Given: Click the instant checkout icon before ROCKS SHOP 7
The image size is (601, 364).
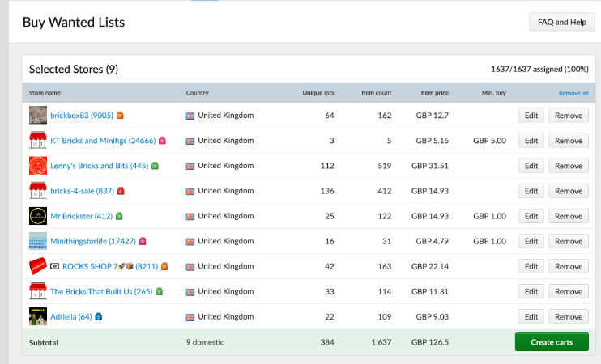Looking at the screenshot, I should pyautogui.click(x=55, y=266).
